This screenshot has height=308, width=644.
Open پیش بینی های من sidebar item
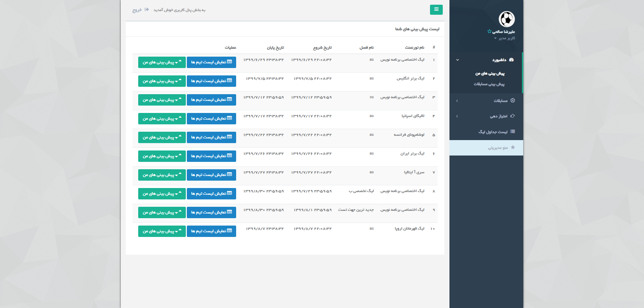(x=490, y=73)
